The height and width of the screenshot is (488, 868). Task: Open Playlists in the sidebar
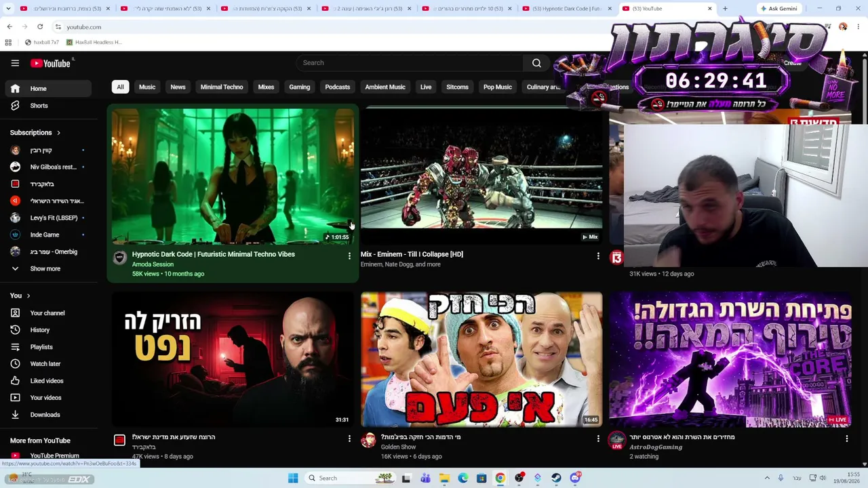pyautogui.click(x=47, y=347)
